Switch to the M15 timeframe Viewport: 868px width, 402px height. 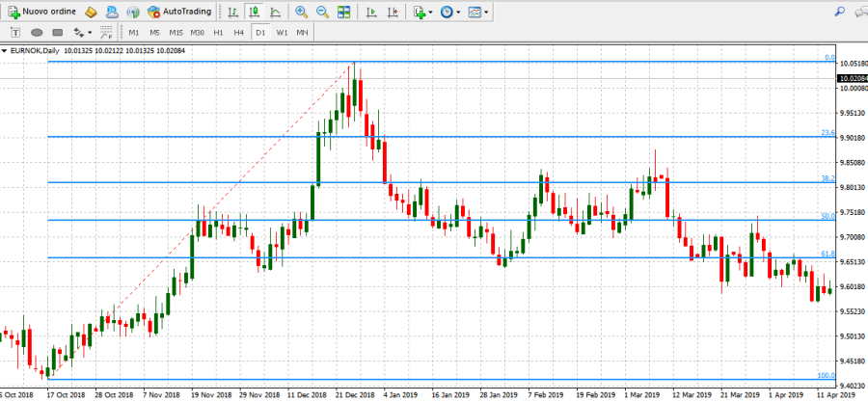coord(176,32)
